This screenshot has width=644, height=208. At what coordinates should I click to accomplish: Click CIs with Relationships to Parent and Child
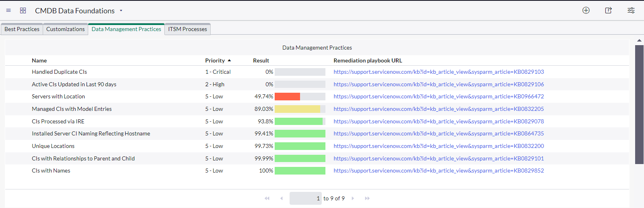tap(83, 158)
